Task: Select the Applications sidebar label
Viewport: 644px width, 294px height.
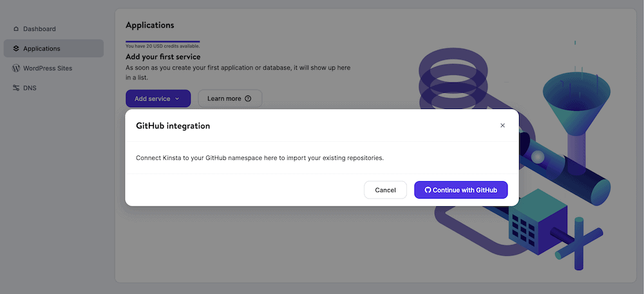Action: click(x=42, y=48)
